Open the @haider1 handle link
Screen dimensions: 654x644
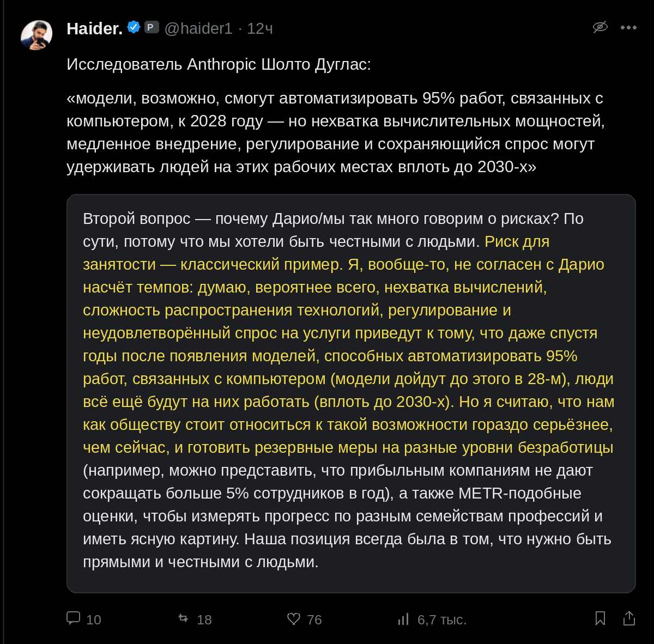[x=198, y=28]
